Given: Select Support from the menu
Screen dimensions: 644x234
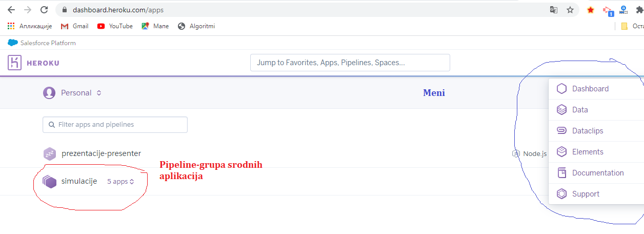Looking at the screenshot, I should click(x=596, y=194).
